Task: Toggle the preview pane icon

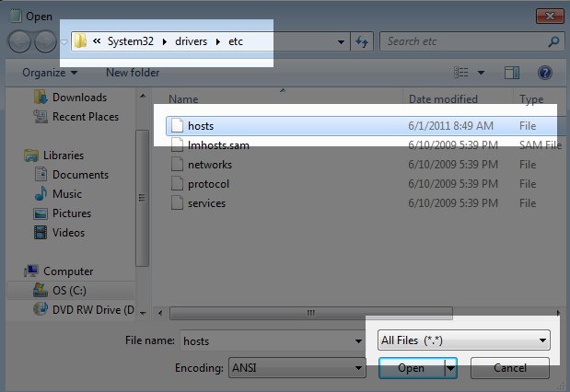Action: point(513,72)
